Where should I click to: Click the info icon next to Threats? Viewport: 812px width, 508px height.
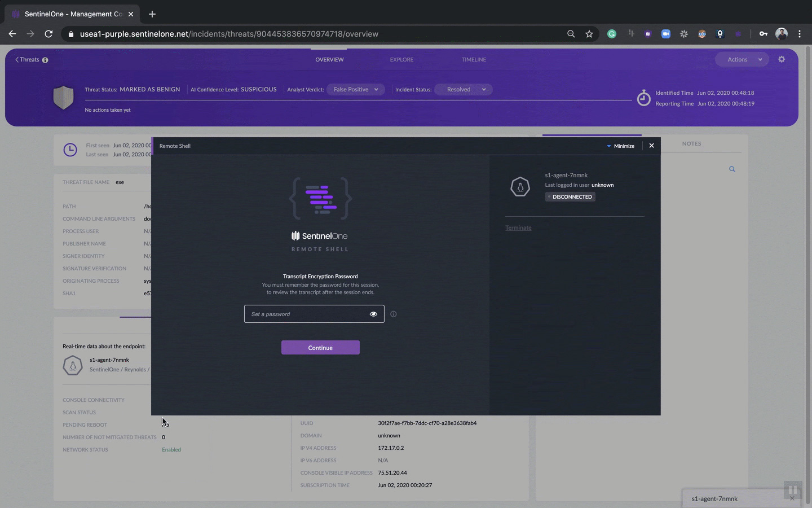pyautogui.click(x=45, y=59)
